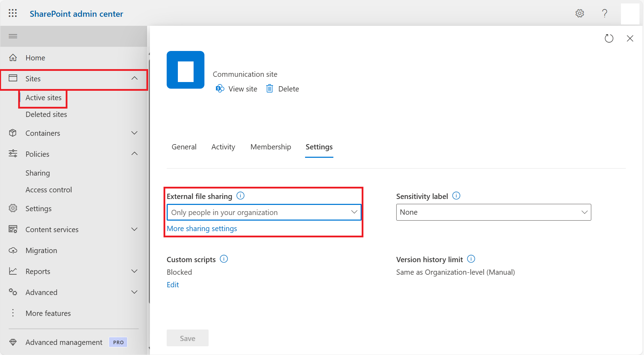
Task: Click the Migration navigation label
Action: coord(41,251)
